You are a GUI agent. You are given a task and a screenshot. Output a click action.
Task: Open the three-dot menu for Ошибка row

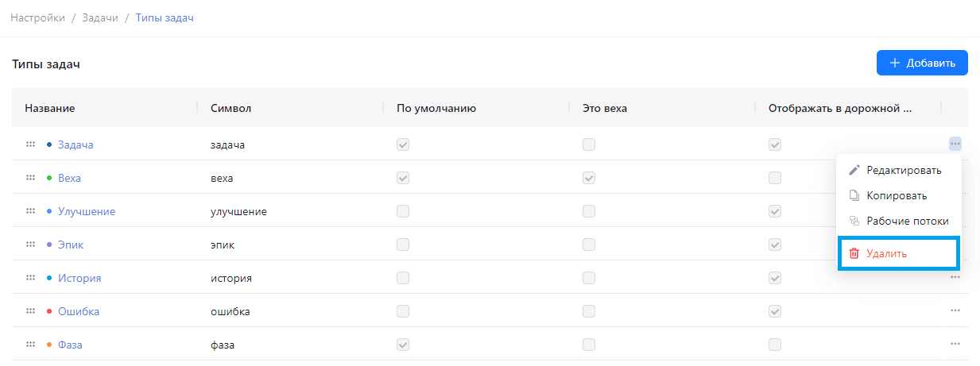click(x=955, y=311)
